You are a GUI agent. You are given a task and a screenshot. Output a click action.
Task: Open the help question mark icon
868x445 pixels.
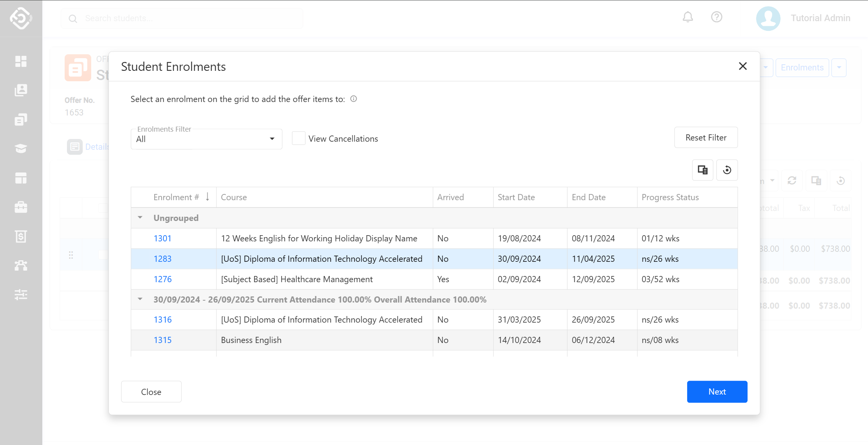(716, 17)
